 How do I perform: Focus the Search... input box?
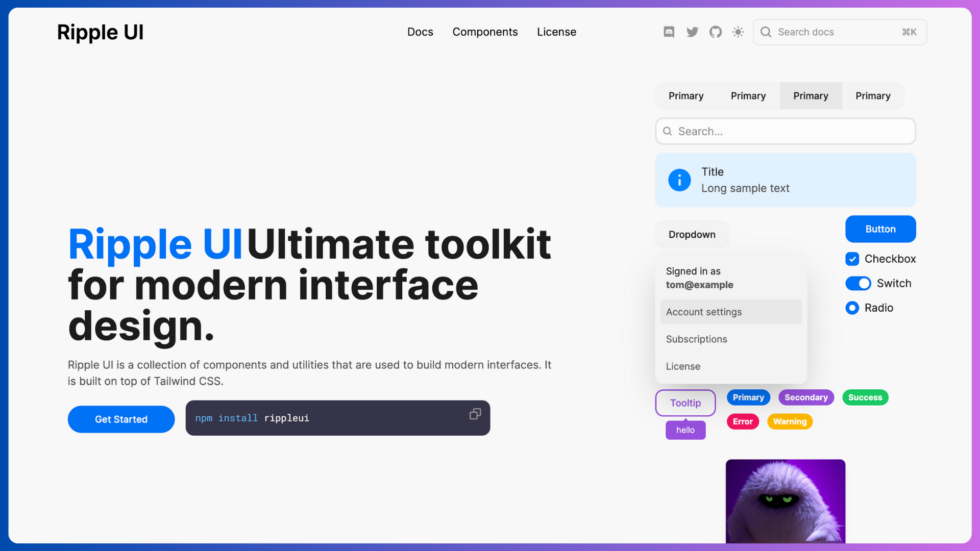(785, 132)
